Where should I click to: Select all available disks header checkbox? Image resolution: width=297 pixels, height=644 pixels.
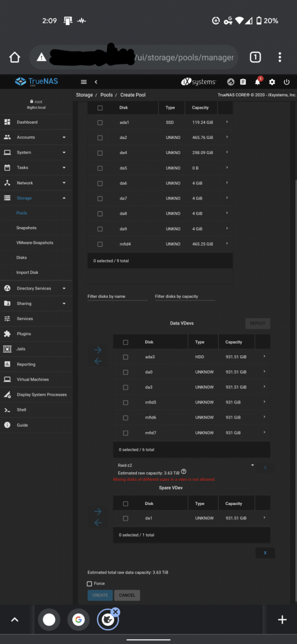tap(100, 107)
